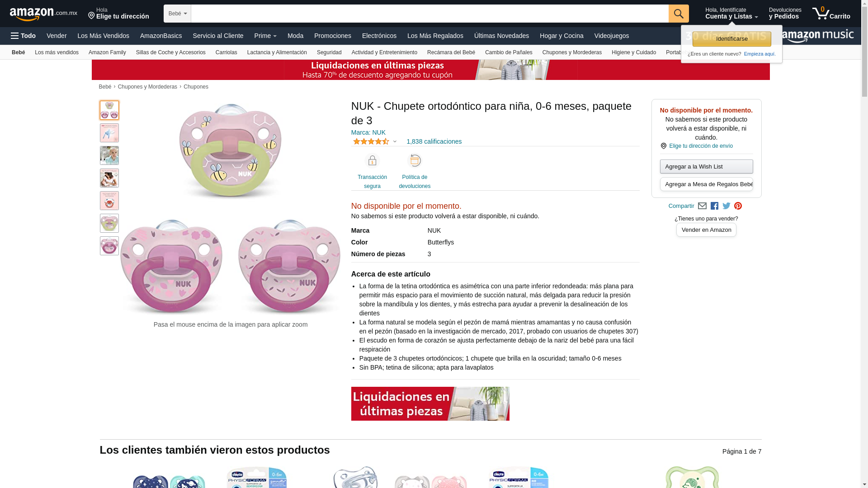Add product via Agregar a la Wish List
Screen dimensions: 868x488
pos(706,167)
